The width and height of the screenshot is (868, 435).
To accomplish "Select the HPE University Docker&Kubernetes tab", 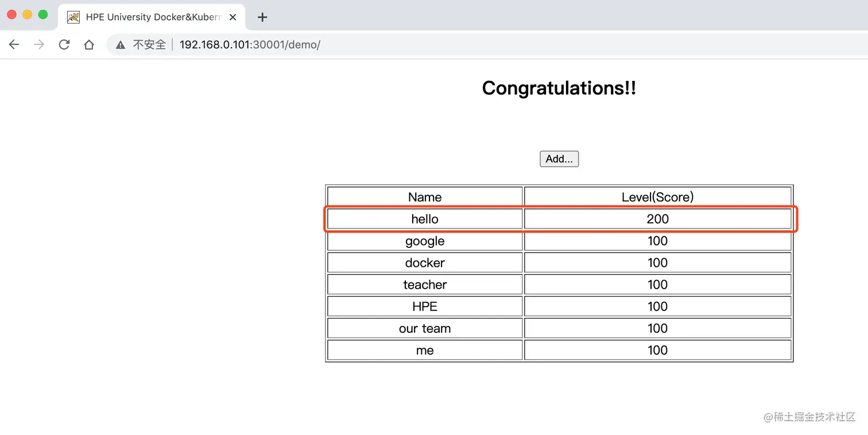I will tap(152, 17).
